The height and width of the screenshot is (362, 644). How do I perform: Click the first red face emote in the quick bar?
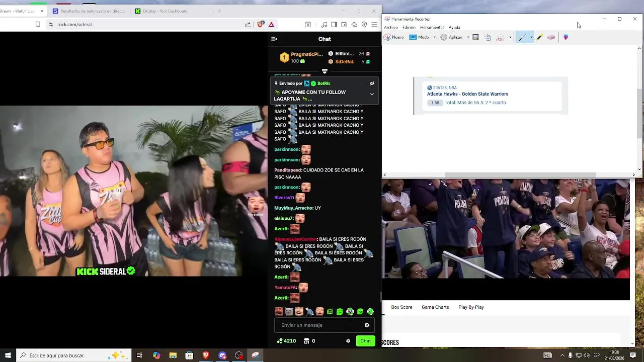(279, 312)
